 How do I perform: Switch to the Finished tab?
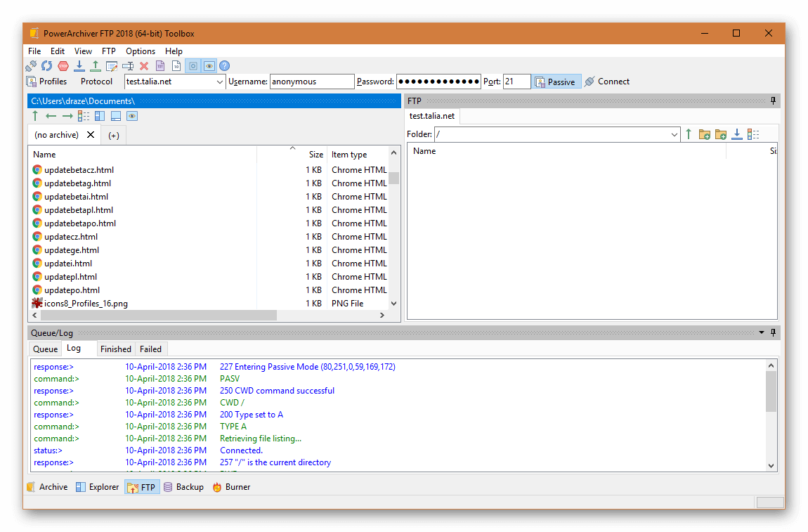116,349
